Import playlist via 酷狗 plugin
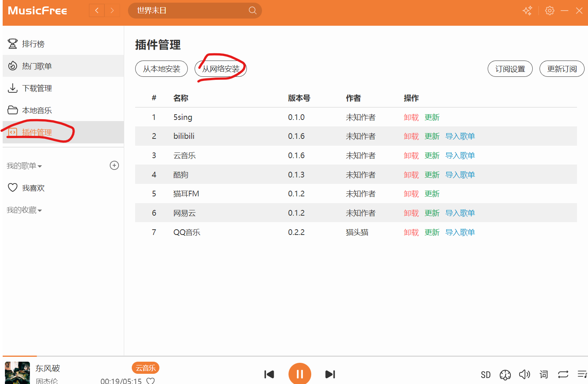The height and width of the screenshot is (384, 588). pyautogui.click(x=460, y=175)
